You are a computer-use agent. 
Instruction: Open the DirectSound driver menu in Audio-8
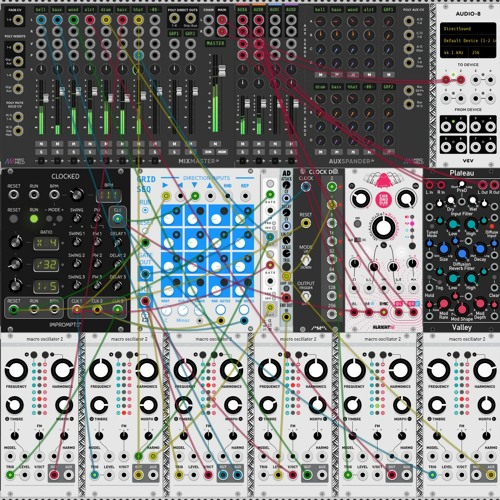pyautogui.click(x=468, y=29)
